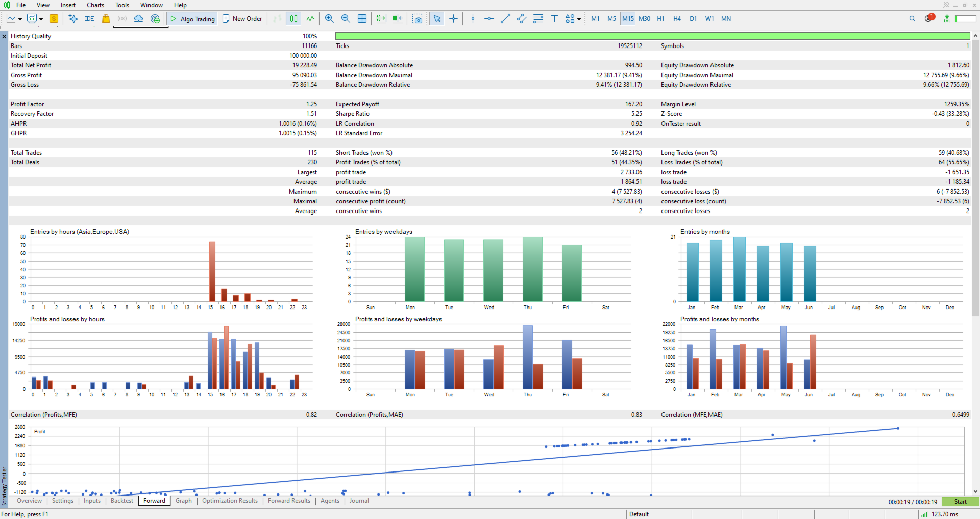Take a chart screenshot with camera icon

pyautogui.click(x=418, y=19)
